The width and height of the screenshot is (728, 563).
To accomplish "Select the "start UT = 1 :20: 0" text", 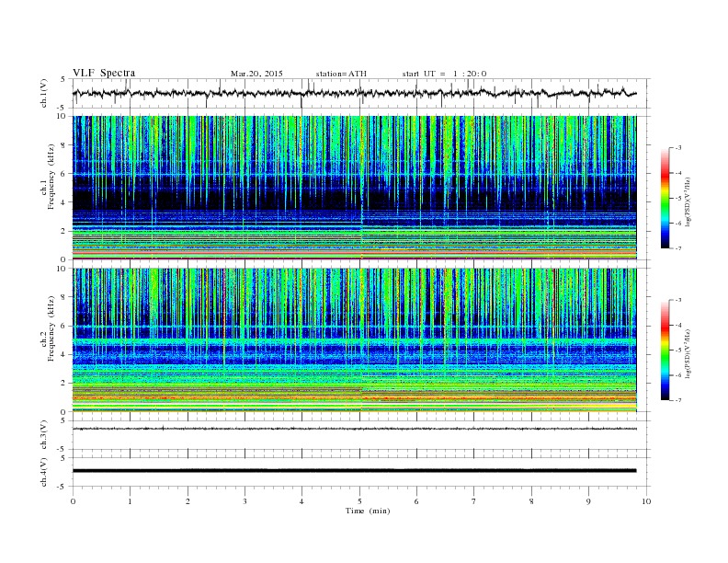I will tap(444, 74).
